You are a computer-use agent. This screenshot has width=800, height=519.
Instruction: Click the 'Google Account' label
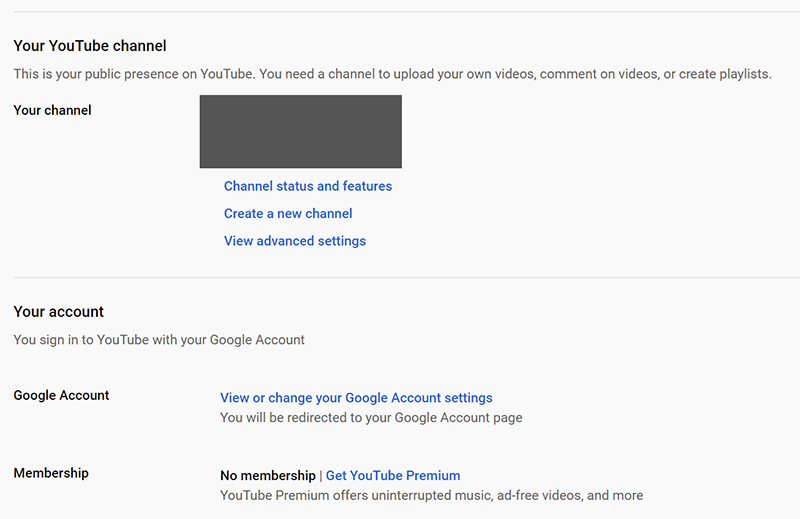61,396
